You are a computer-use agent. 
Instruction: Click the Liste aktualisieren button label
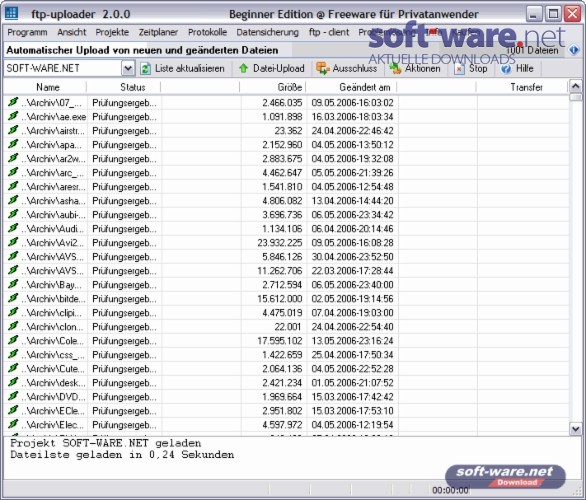(x=189, y=68)
